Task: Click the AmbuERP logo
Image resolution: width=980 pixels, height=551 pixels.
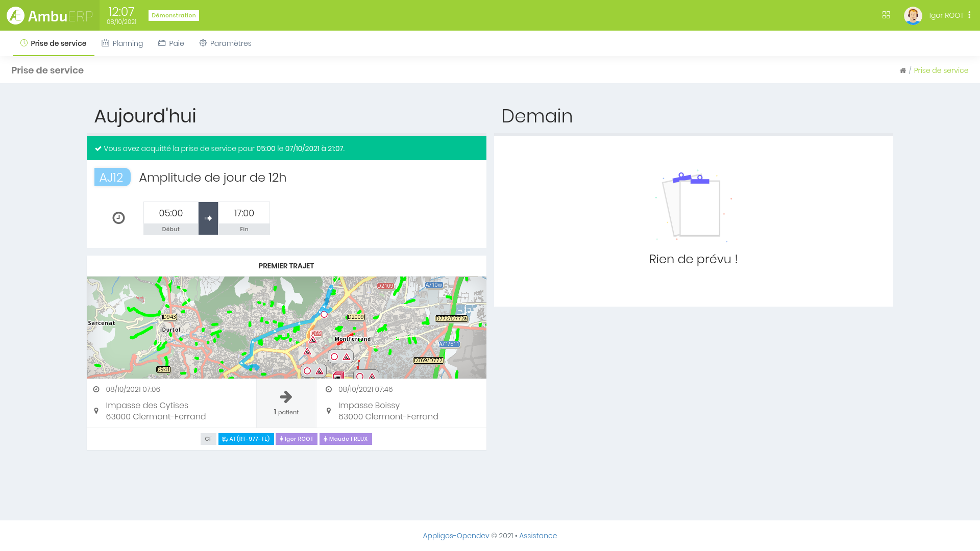Action: point(50,15)
